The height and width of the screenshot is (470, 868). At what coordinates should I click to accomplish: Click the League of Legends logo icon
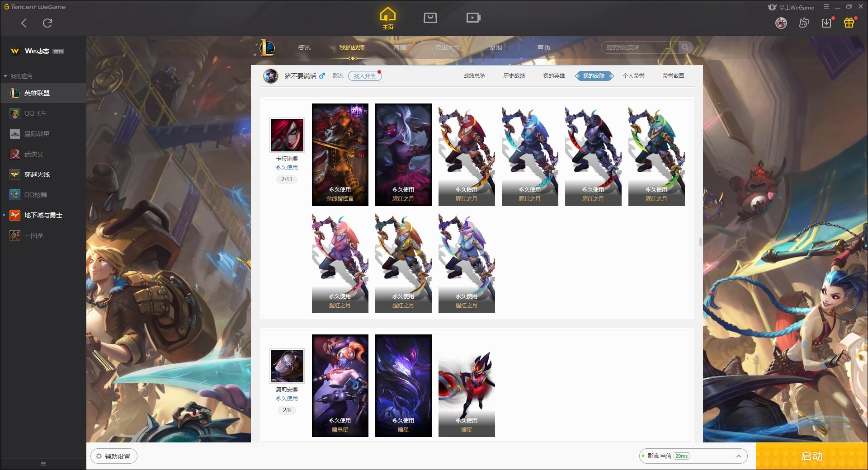pos(267,47)
